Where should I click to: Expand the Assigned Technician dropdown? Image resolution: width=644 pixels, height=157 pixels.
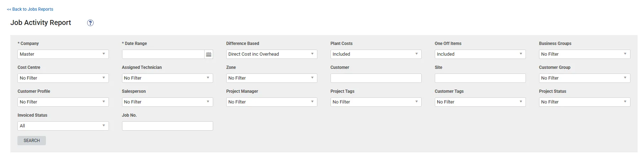point(167,78)
